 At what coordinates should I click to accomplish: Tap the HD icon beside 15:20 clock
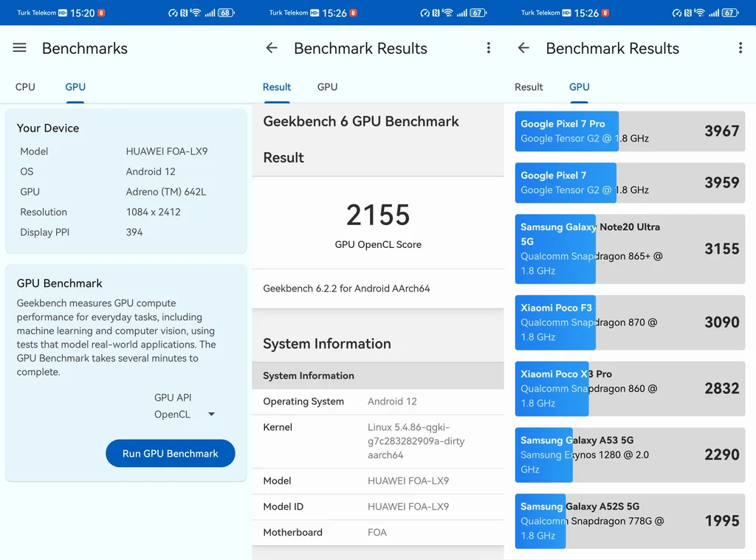point(63,13)
